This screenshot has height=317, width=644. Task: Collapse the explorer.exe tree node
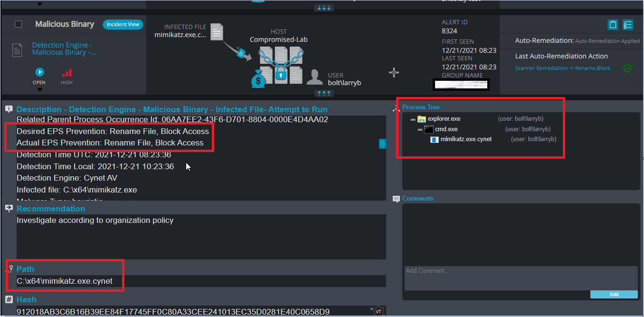(413, 119)
